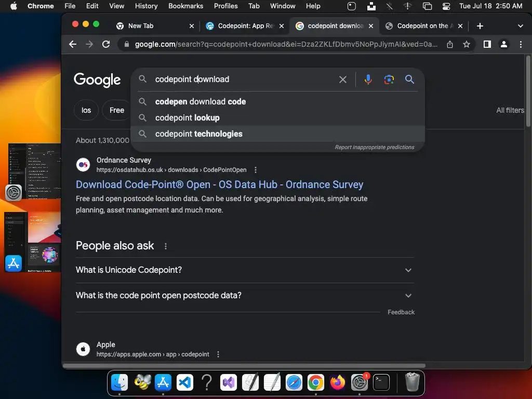Click the Chrome address bar URL
The width and height of the screenshot is (532, 399).
tap(286, 44)
